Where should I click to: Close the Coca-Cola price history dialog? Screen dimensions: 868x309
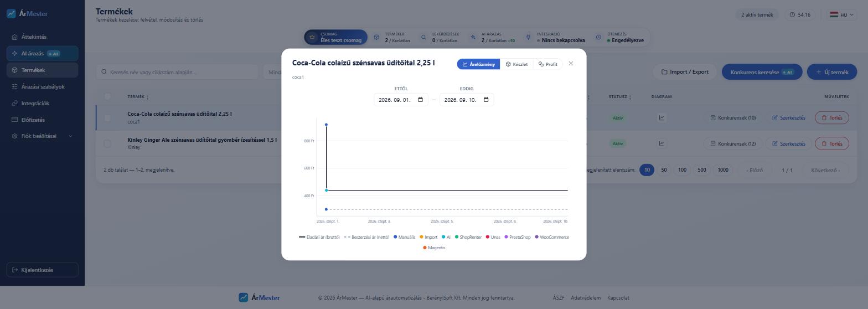pos(571,64)
